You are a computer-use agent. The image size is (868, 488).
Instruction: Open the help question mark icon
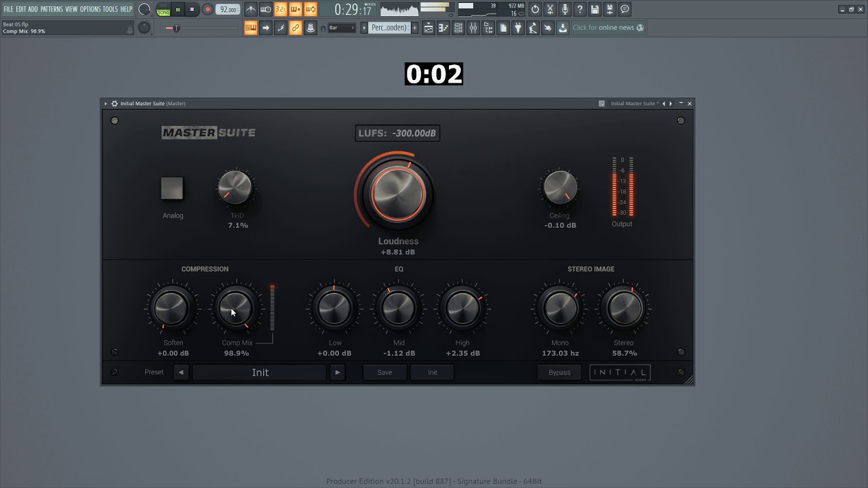pyautogui.click(x=580, y=9)
